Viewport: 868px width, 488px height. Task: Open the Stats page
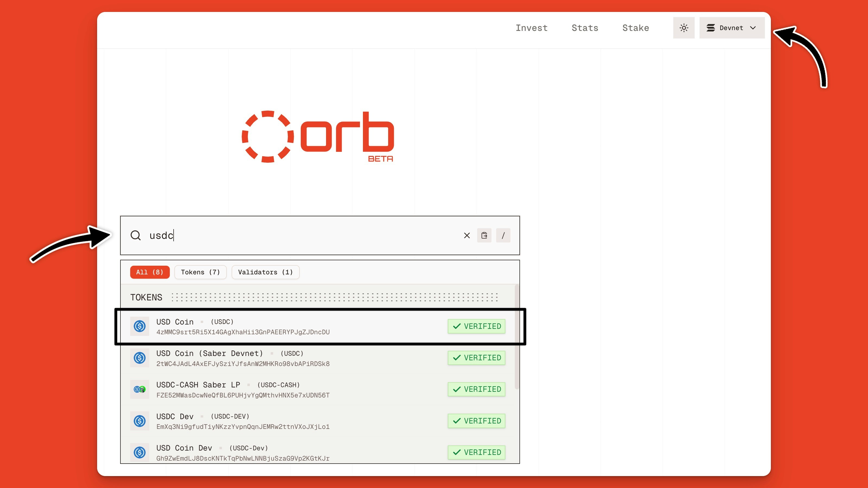pyautogui.click(x=585, y=28)
